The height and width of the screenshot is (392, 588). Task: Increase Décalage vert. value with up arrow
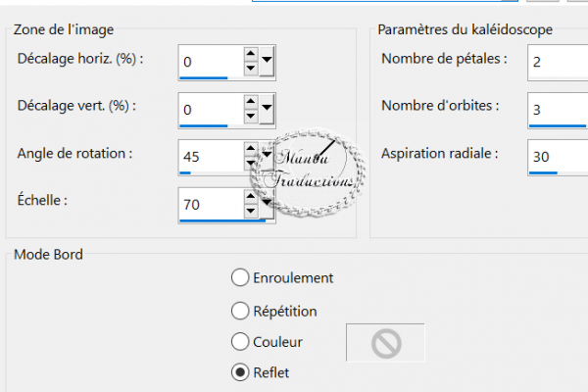tap(251, 101)
